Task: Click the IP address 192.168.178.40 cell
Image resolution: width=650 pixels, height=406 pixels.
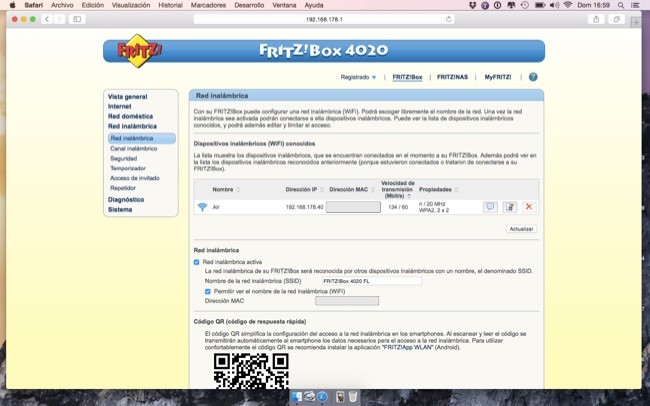Action: coord(304,207)
